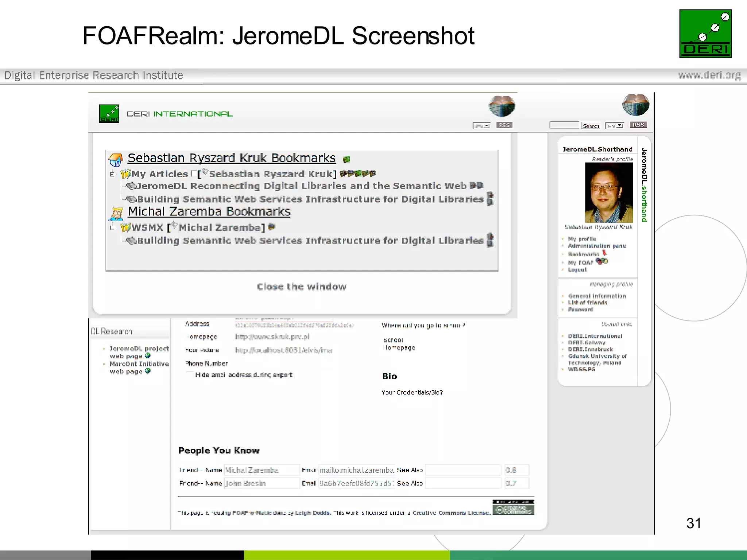This screenshot has width=747, height=560.
Task: Click the small icon after [Michal Zaremba]
Action: [x=271, y=227]
